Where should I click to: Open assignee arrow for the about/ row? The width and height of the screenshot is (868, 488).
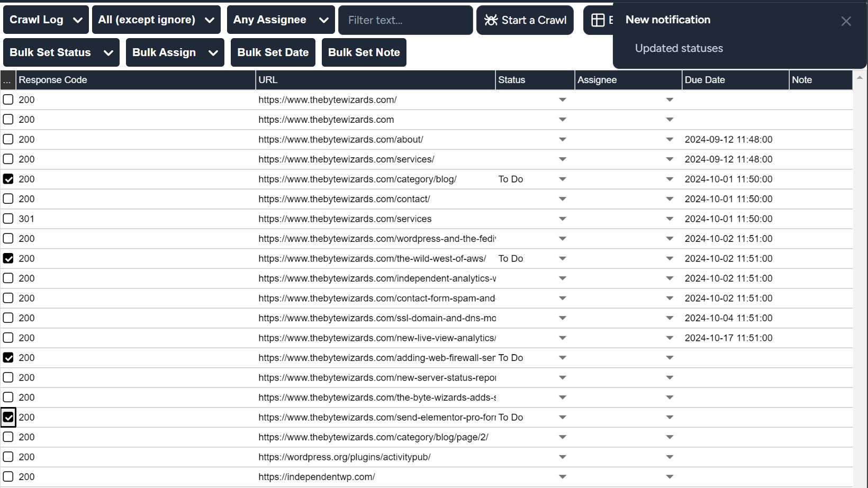(670, 140)
